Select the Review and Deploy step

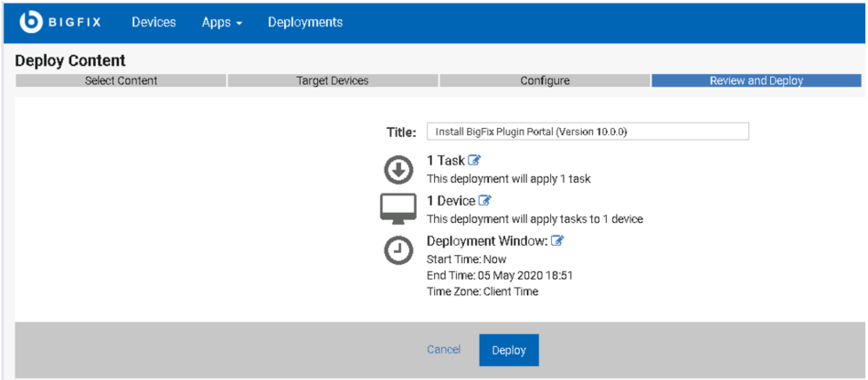click(x=757, y=80)
